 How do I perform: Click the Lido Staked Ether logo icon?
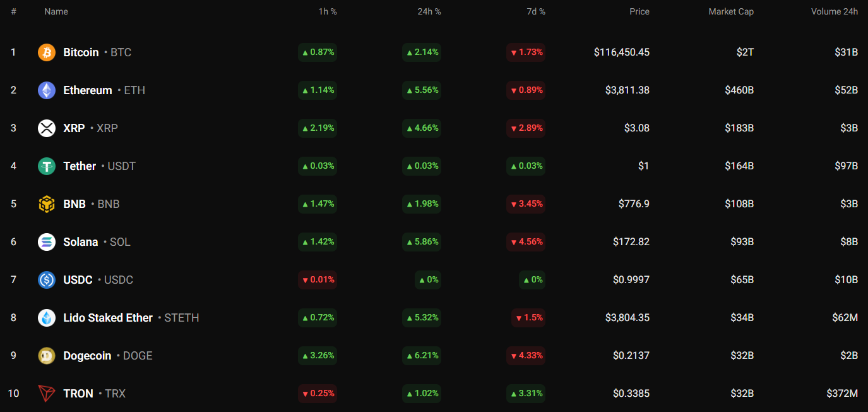click(47, 318)
